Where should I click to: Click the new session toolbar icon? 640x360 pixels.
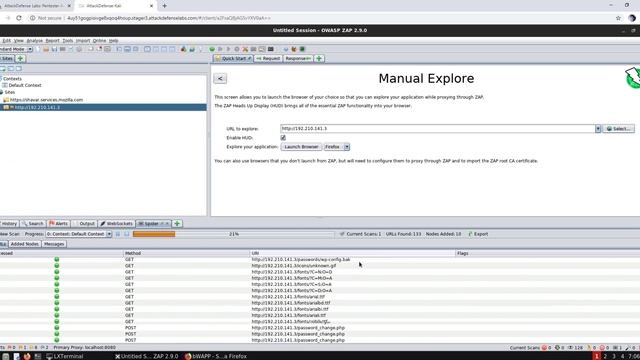click(x=38, y=49)
